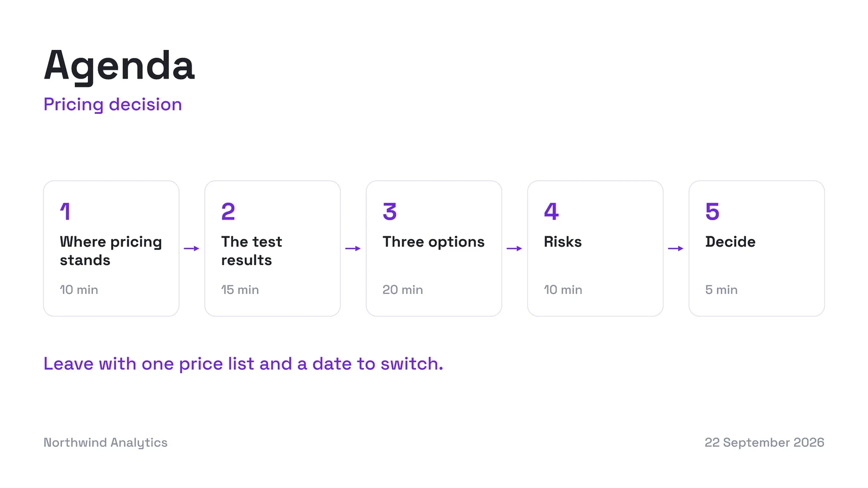Click the arrow between cards 1 and 2

192,248
